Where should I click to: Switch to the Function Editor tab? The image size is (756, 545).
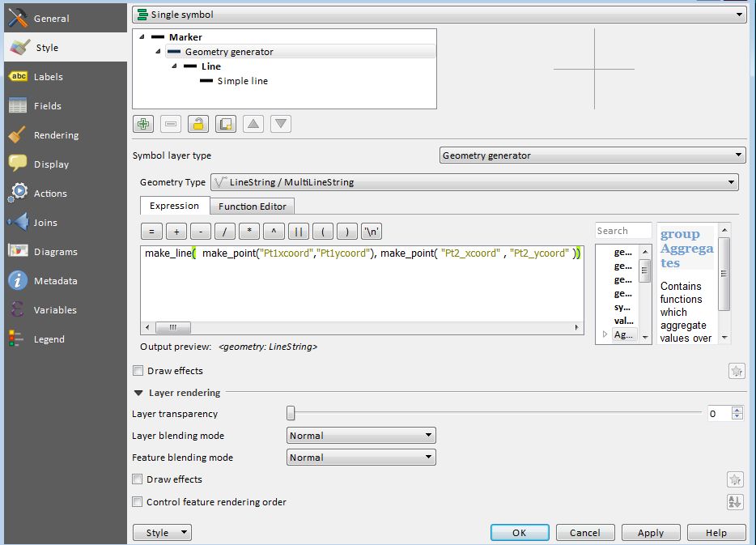point(253,207)
